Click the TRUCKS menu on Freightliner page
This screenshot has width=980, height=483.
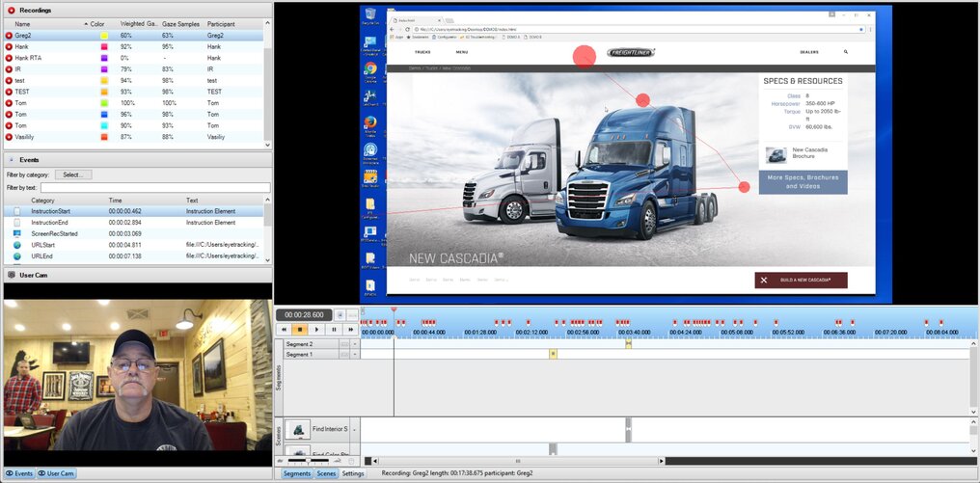click(x=422, y=52)
